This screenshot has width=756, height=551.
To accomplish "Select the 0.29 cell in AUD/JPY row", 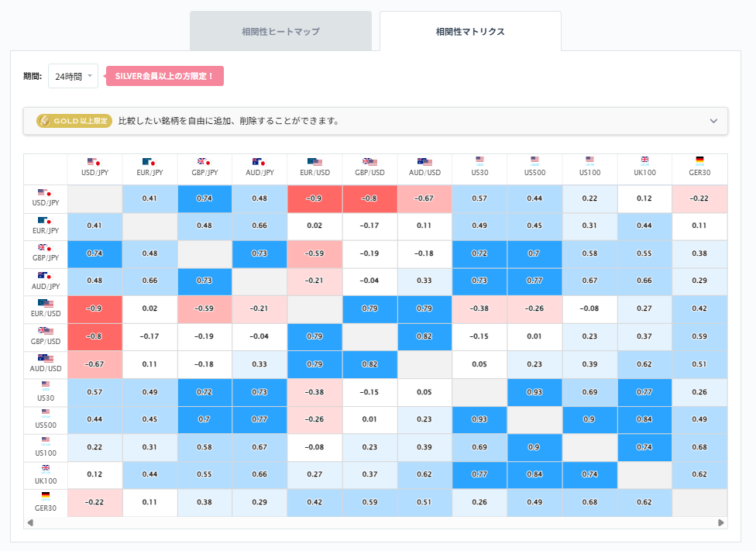I will 699,281.
